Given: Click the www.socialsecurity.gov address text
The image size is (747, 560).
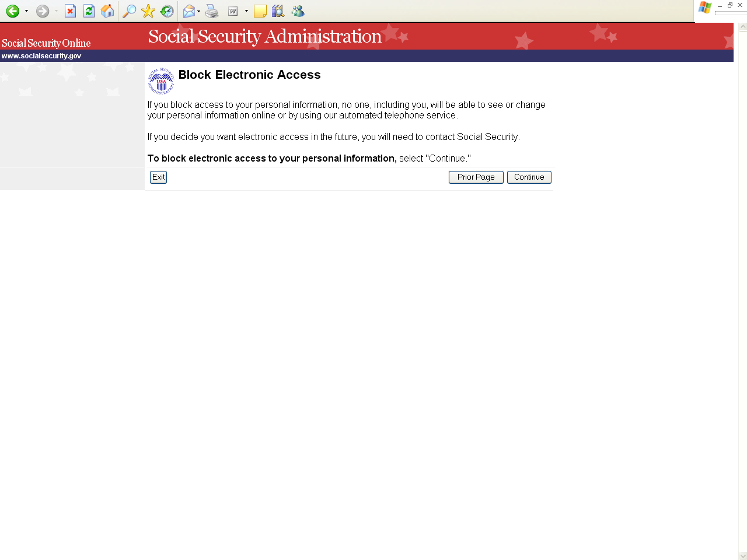Looking at the screenshot, I should click(41, 56).
